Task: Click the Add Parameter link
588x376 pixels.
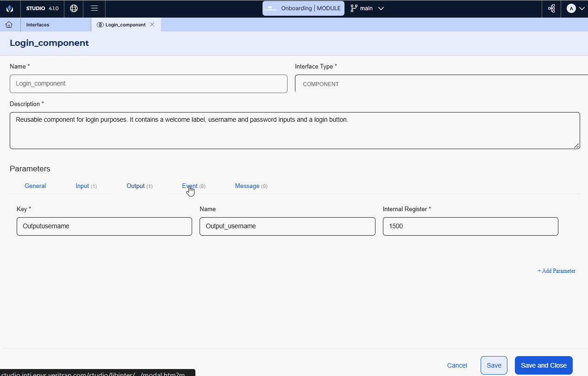Action: click(x=556, y=271)
